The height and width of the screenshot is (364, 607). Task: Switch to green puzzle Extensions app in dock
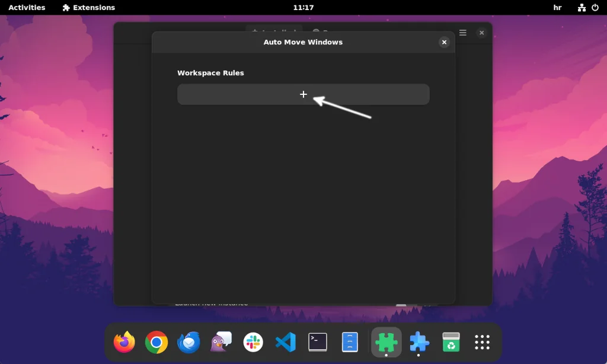pyautogui.click(x=386, y=342)
